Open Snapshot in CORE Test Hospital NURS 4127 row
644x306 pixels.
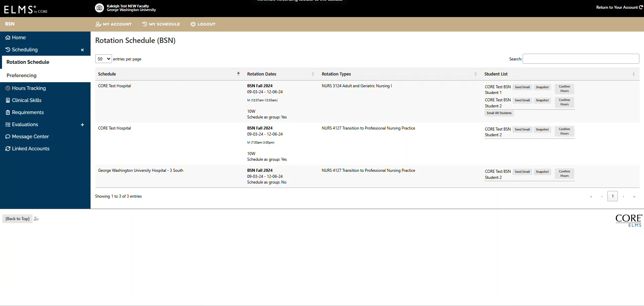coord(542,130)
